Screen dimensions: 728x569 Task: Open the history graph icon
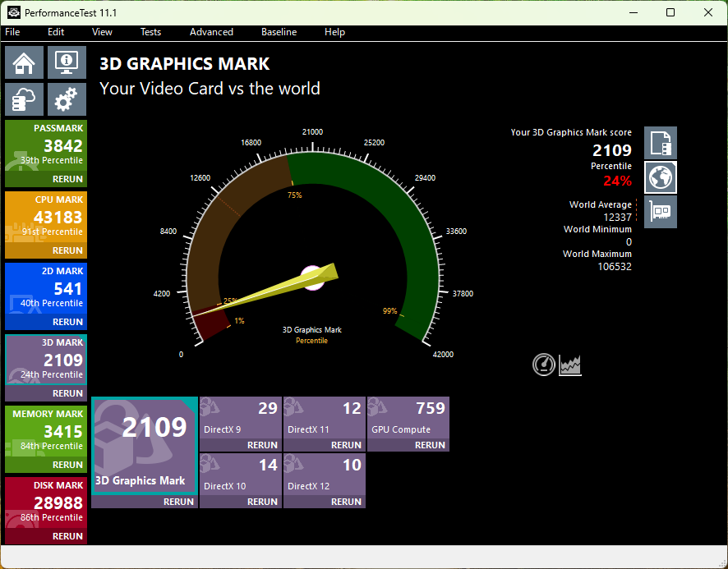[570, 365]
